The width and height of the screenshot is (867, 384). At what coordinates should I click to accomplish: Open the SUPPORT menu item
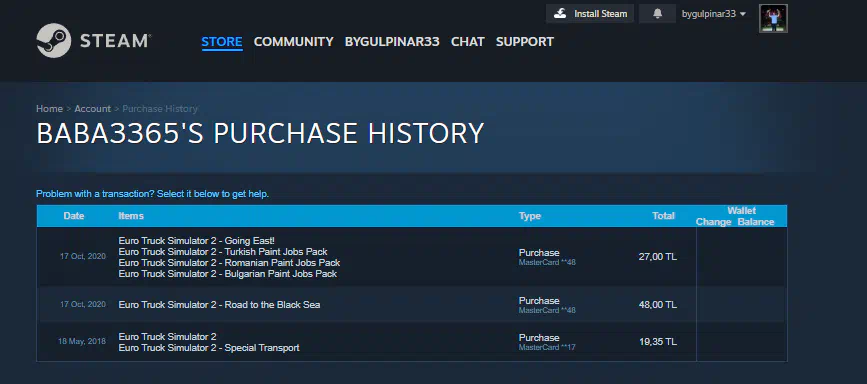click(525, 41)
